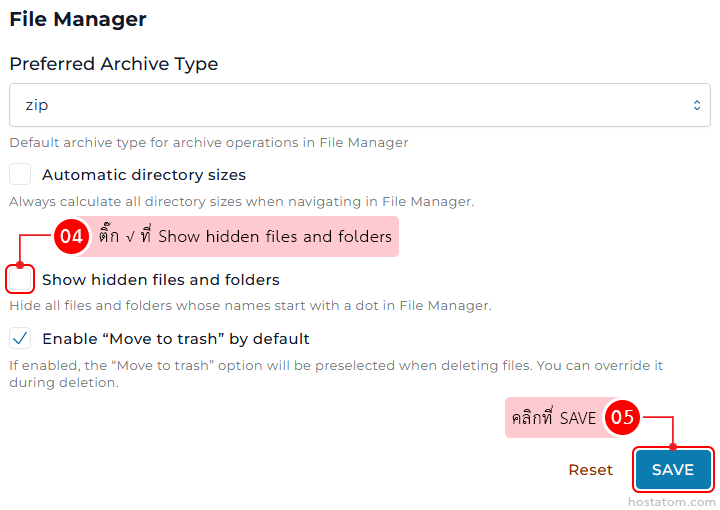Image resolution: width=720 pixels, height=510 pixels.
Task: Tick Show hidden files and folders checkbox
Action: click(20, 279)
